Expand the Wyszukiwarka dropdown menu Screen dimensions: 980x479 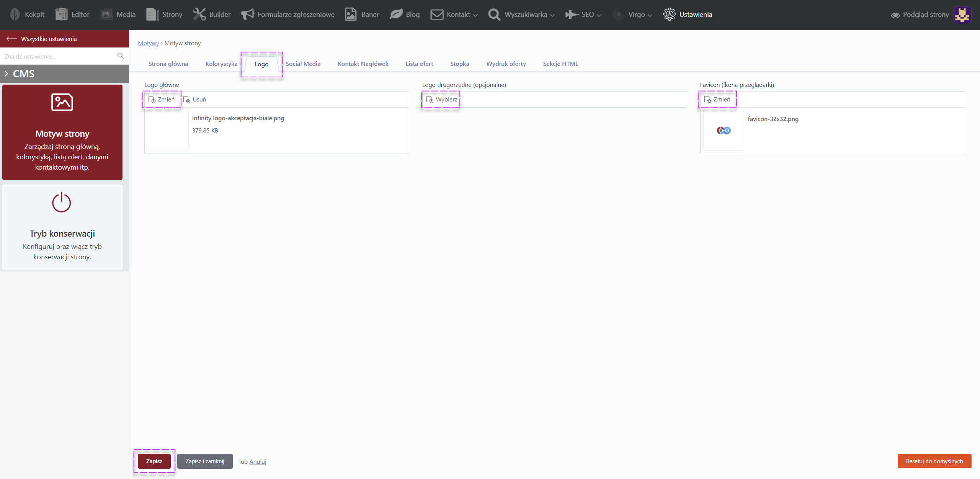[x=525, y=15]
